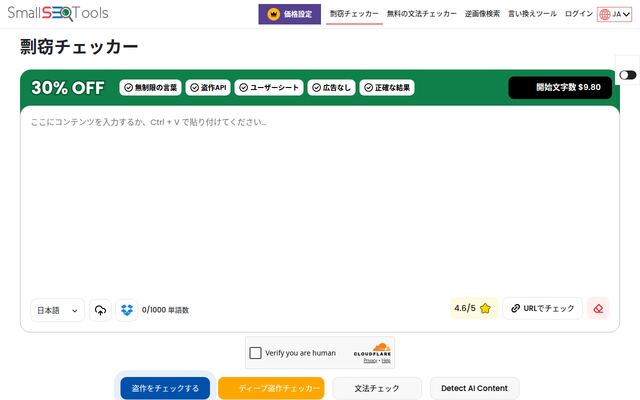
Task: Open the 日本語 language dropdown
Action: click(x=58, y=311)
